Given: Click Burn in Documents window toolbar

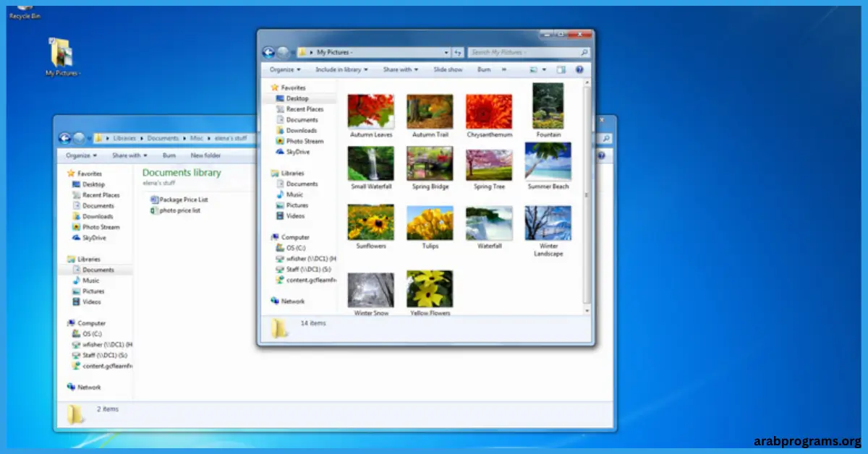Looking at the screenshot, I should (169, 155).
